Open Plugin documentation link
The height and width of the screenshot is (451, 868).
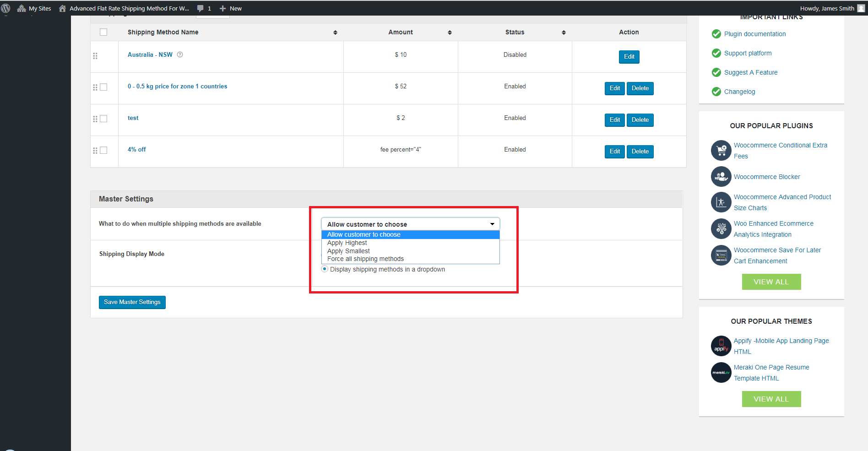coord(755,34)
